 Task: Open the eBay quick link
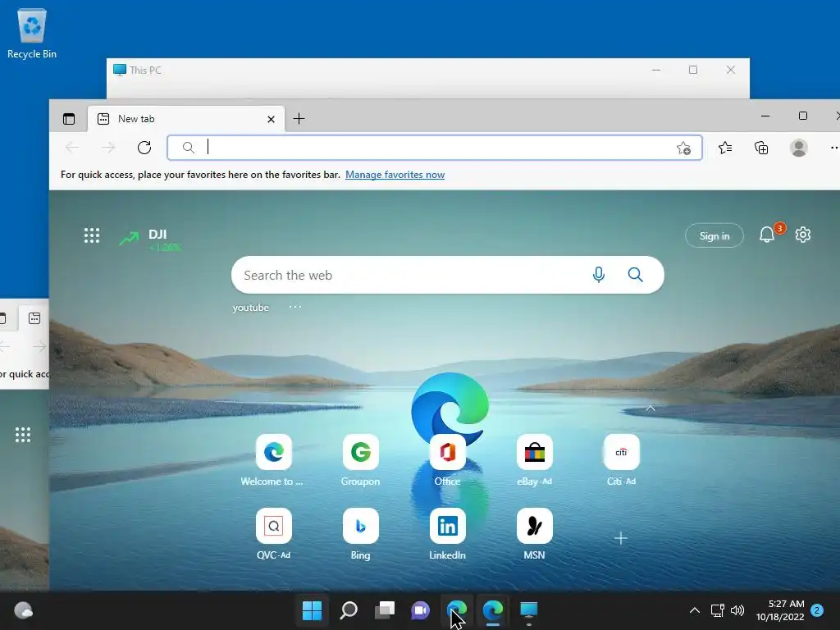pos(534,461)
